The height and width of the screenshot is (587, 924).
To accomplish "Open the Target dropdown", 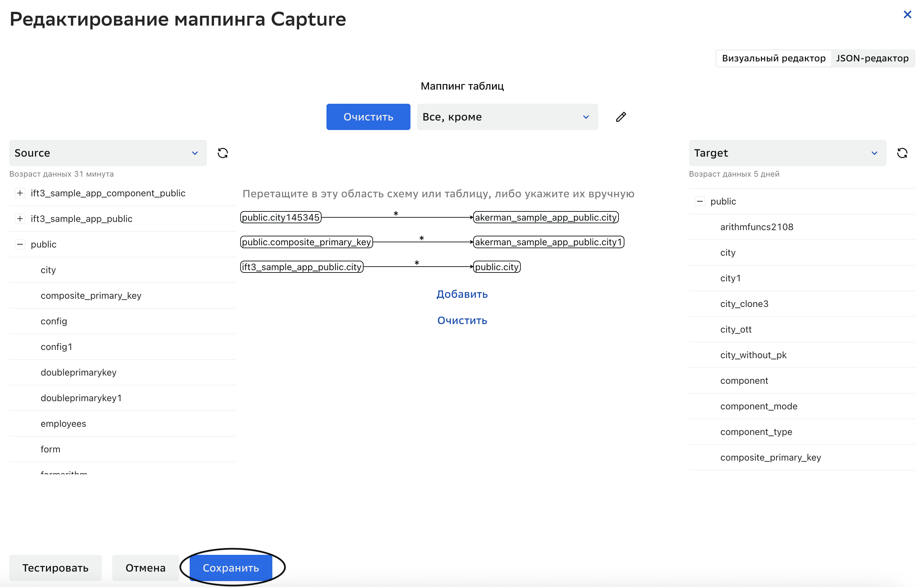I will point(787,153).
